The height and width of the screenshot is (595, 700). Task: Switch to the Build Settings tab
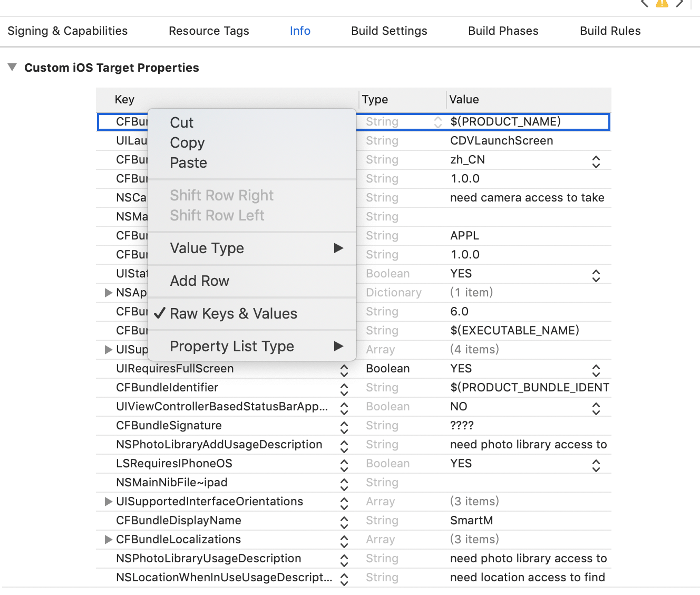pos(389,31)
